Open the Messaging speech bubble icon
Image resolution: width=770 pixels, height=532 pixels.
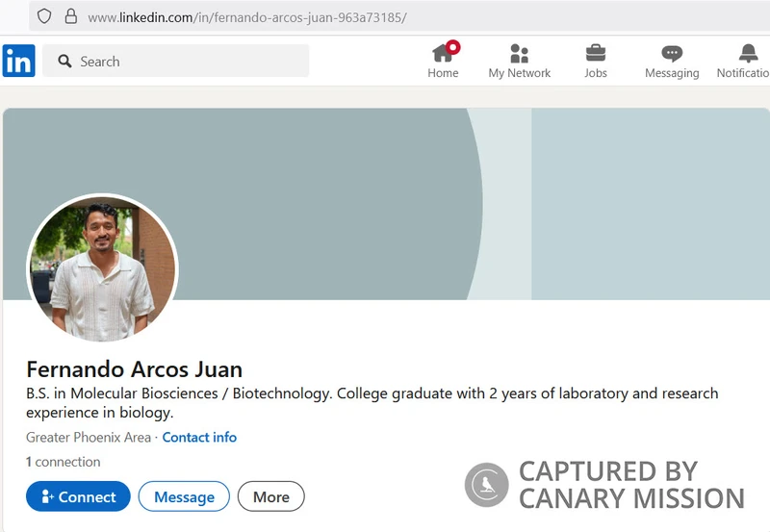click(672, 54)
